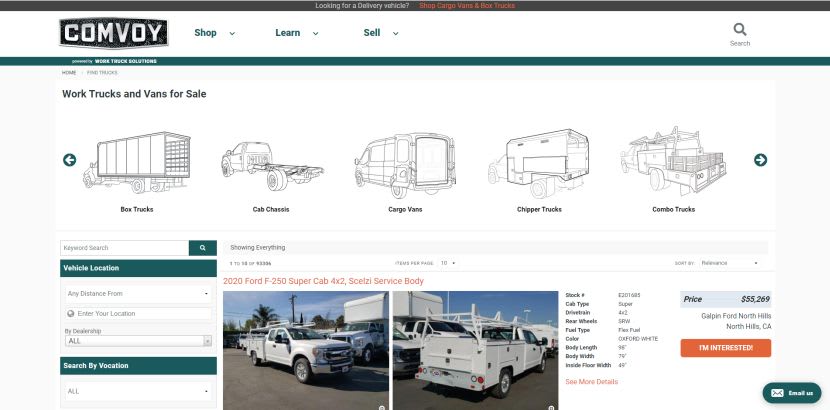Image resolution: width=830 pixels, height=410 pixels.
Task: Change items per page dropdown
Action: click(448, 263)
